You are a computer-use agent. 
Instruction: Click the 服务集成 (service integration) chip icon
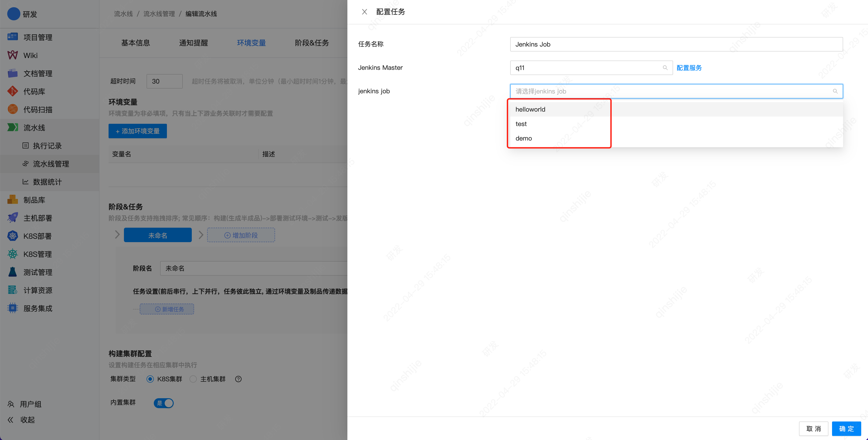click(12, 308)
